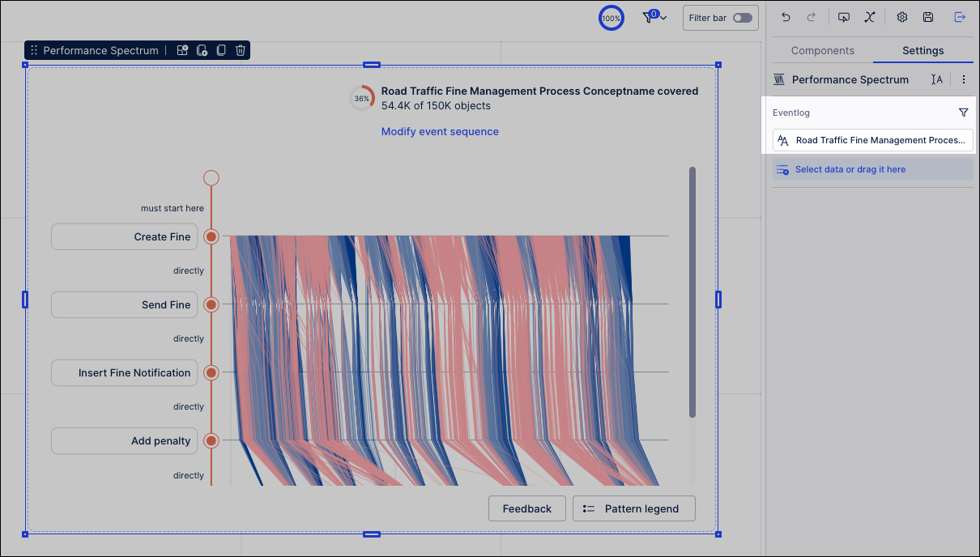The width and height of the screenshot is (980, 557).
Task: Delete component using the trash icon
Action: pos(241,50)
